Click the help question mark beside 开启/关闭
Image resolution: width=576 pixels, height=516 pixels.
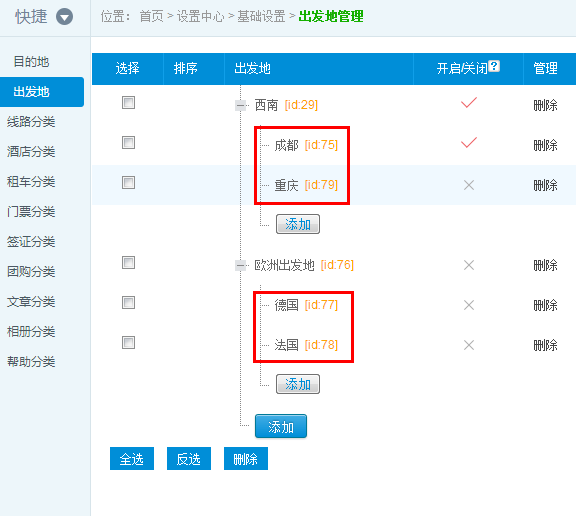point(494,66)
